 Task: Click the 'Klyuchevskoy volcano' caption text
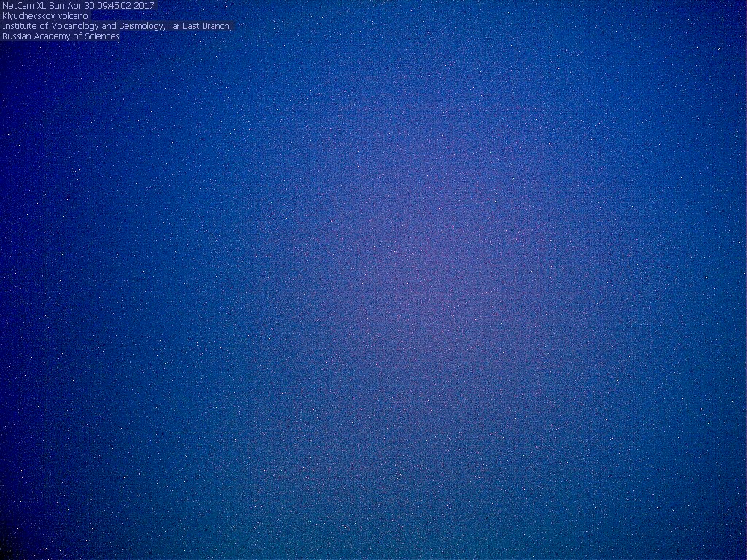[45, 16]
